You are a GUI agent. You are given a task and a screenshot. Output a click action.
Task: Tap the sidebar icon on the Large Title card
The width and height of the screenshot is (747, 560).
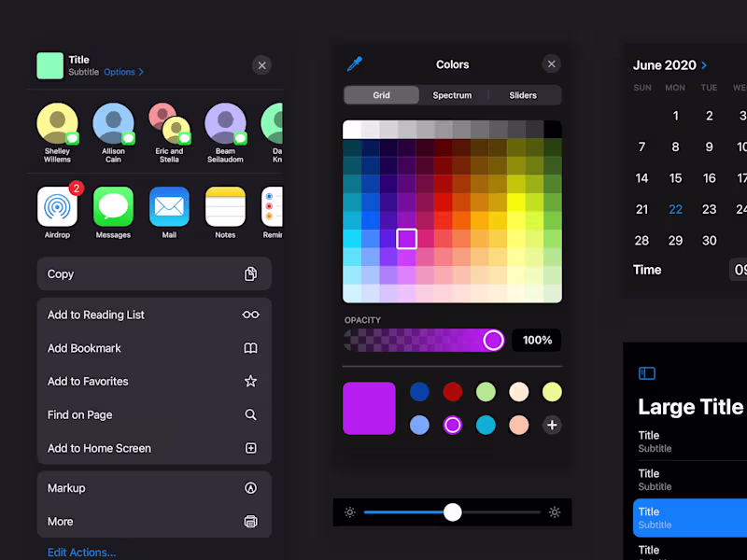click(645, 372)
